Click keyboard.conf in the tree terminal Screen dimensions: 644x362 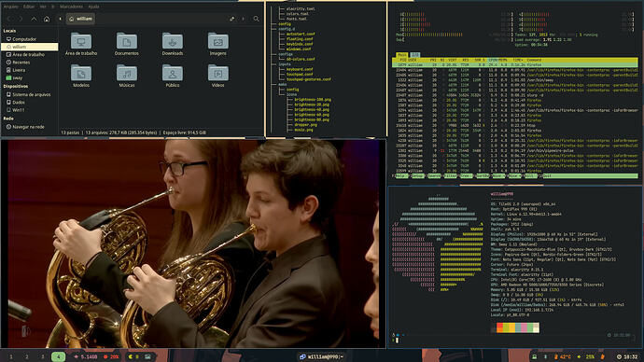point(300,69)
